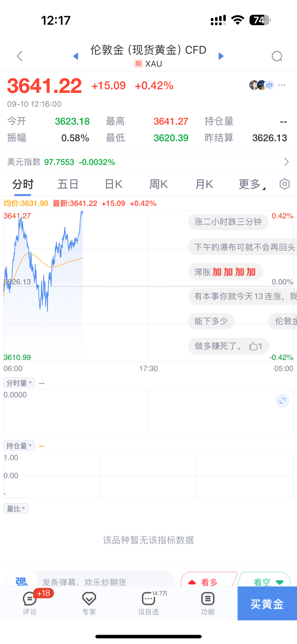Switch to the 周K tab

coord(159,184)
